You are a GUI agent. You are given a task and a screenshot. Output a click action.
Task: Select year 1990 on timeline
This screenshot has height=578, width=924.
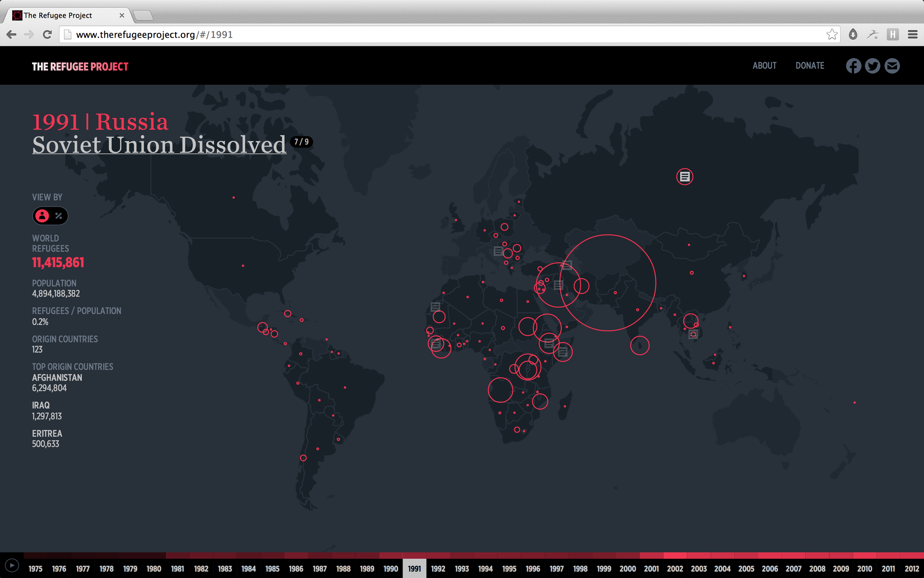click(x=391, y=568)
